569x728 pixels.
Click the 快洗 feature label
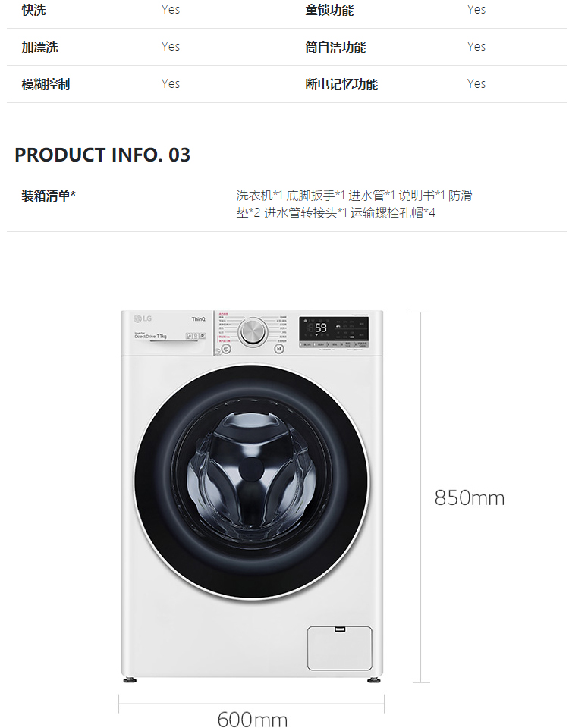33,10
